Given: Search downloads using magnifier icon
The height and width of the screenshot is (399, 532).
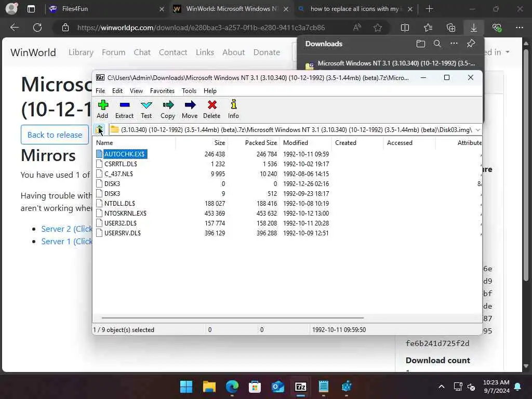Looking at the screenshot, I should [437, 44].
